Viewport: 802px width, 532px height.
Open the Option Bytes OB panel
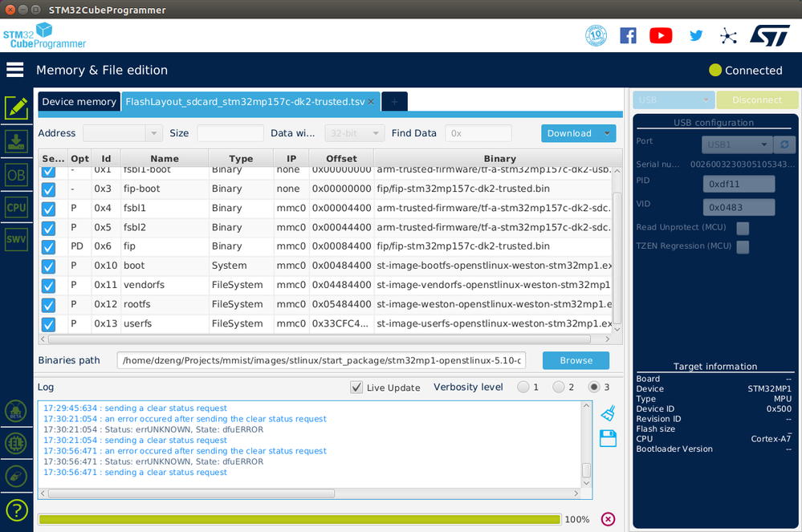tap(16, 175)
